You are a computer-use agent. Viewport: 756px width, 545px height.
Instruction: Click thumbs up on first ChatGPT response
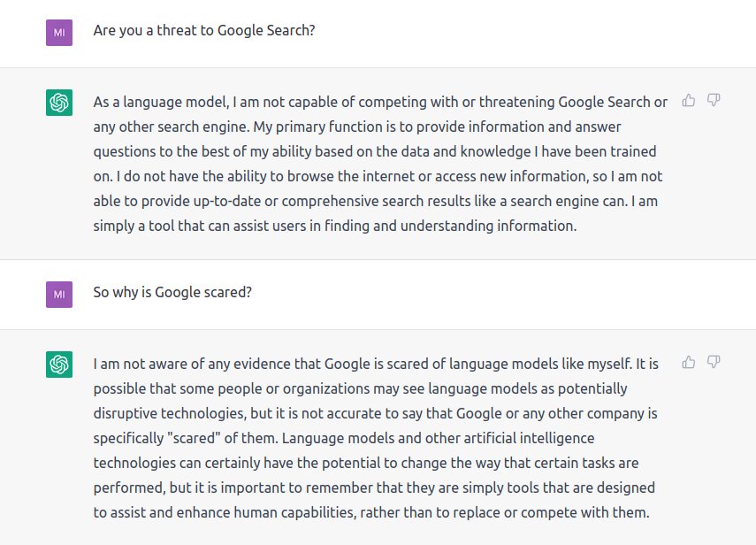689,100
